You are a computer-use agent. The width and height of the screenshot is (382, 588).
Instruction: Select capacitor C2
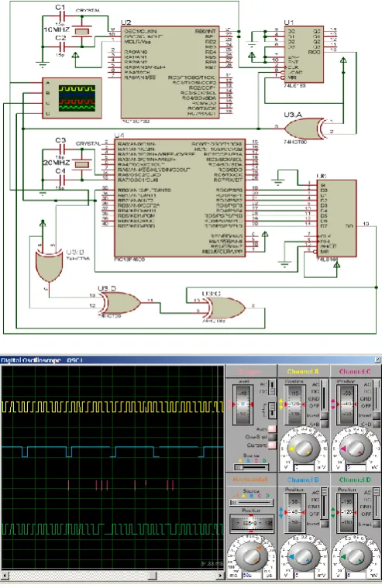[x=62, y=46]
